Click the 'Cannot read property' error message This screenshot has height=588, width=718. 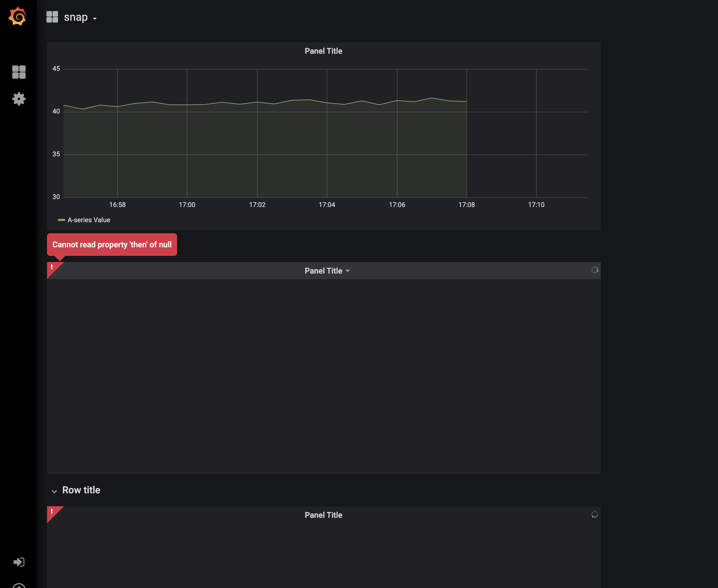tap(112, 244)
